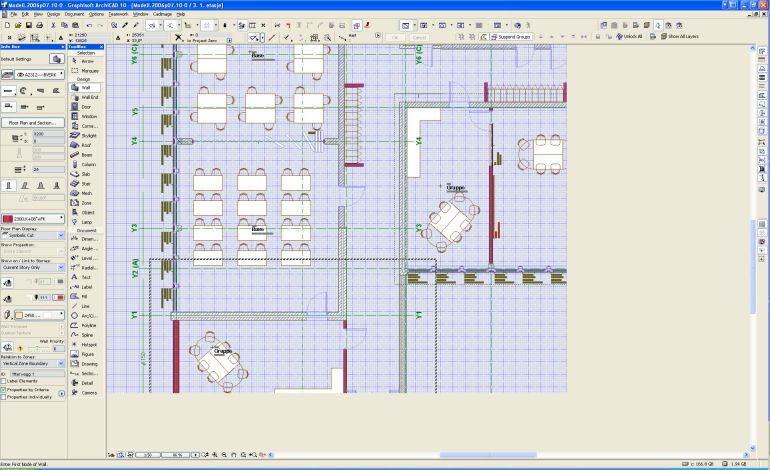Select the Line tool
770x470 pixels.
pyautogui.click(x=86, y=306)
